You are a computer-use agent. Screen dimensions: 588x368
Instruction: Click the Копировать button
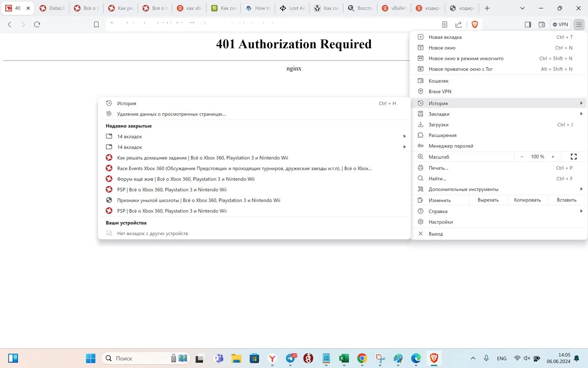(527, 200)
